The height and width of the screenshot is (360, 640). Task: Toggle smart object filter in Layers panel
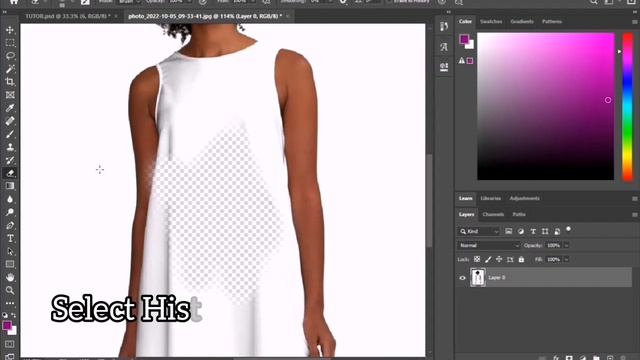click(557, 231)
